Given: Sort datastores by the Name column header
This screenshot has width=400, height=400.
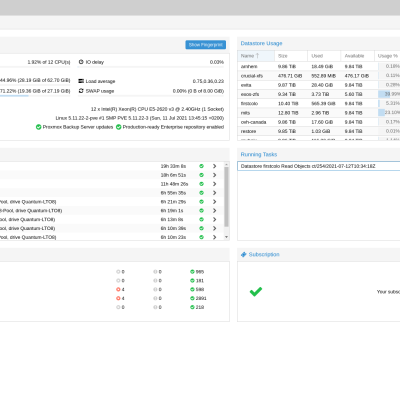Looking at the screenshot, I should coord(256,56).
